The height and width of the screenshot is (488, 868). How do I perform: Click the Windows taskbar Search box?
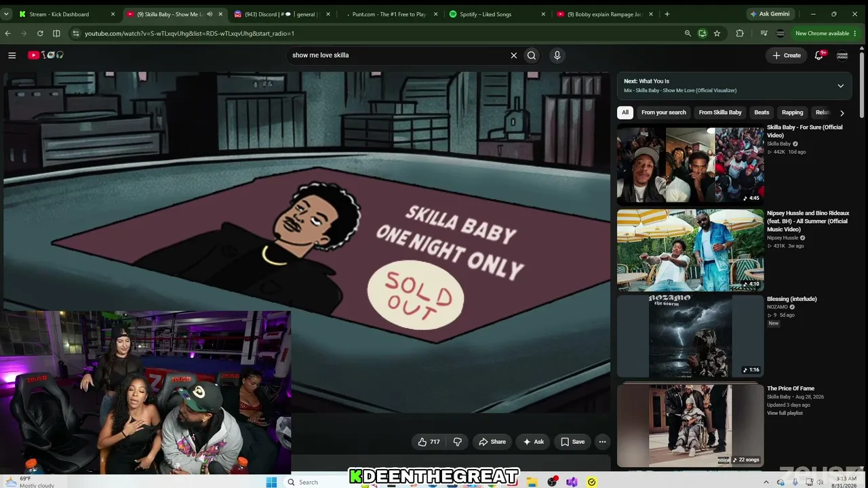pyautogui.click(x=315, y=482)
